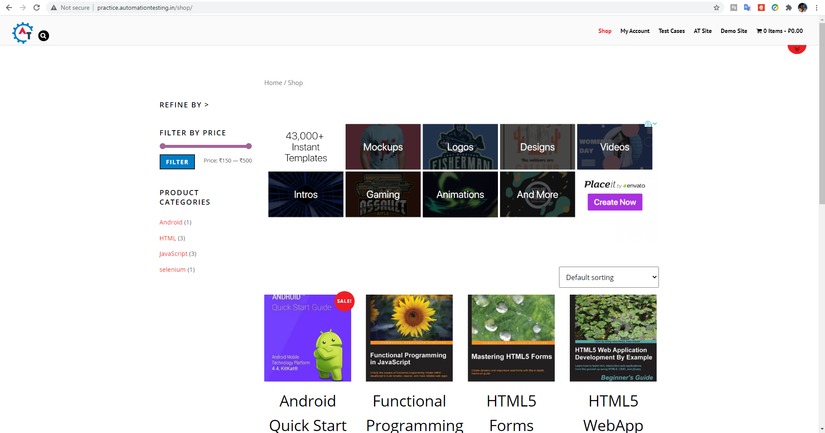Click the ad info icon on banner
The height and width of the screenshot is (433, 825).
648,125
